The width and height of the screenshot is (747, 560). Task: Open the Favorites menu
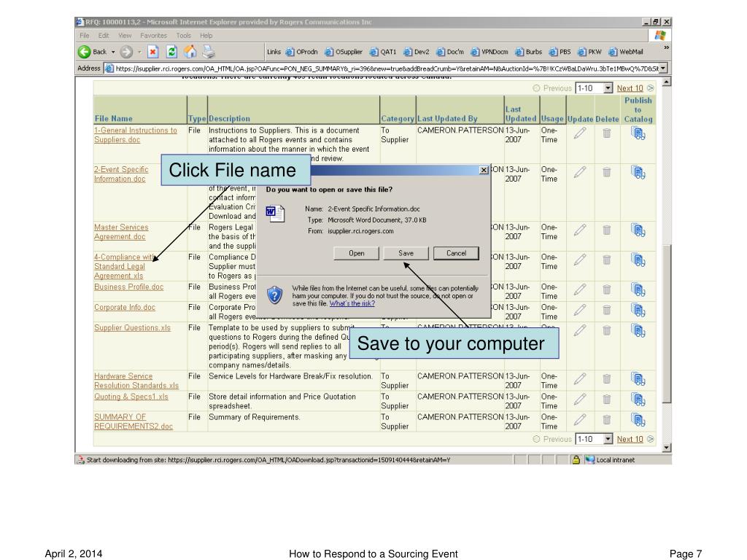(153, 36)
